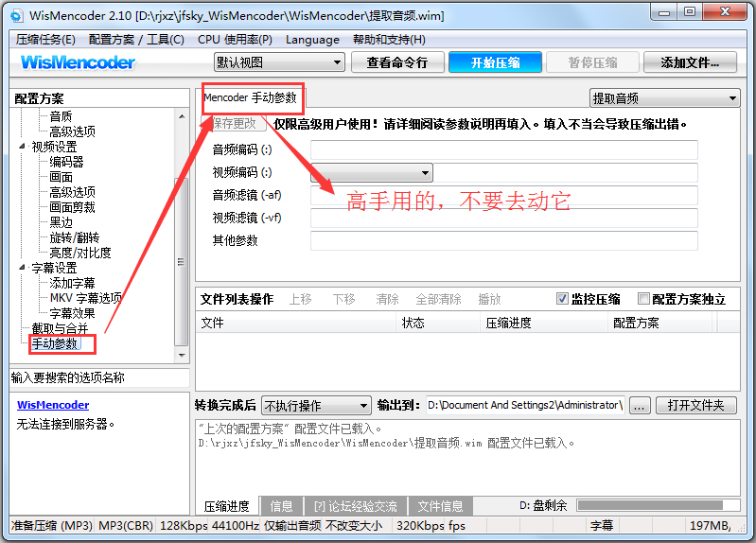The image size is (756, 543).
Task: Click the 清除 file list action
Action: point(387,299)
